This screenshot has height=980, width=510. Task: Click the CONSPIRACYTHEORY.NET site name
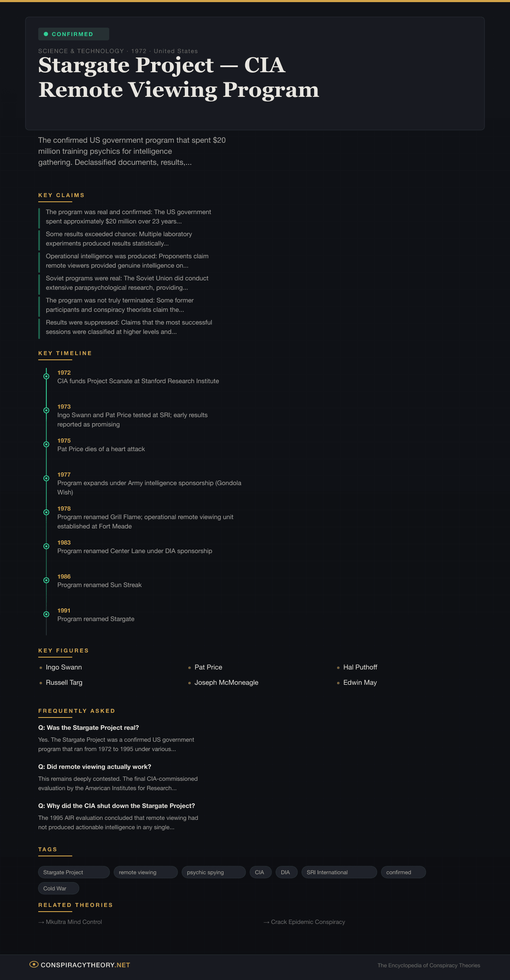[x=85, y=965]
